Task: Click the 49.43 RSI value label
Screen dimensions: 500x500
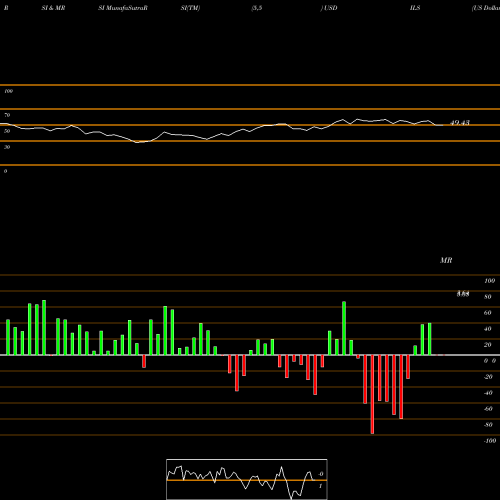Action: pyautogui.click(x=460, y=123)
